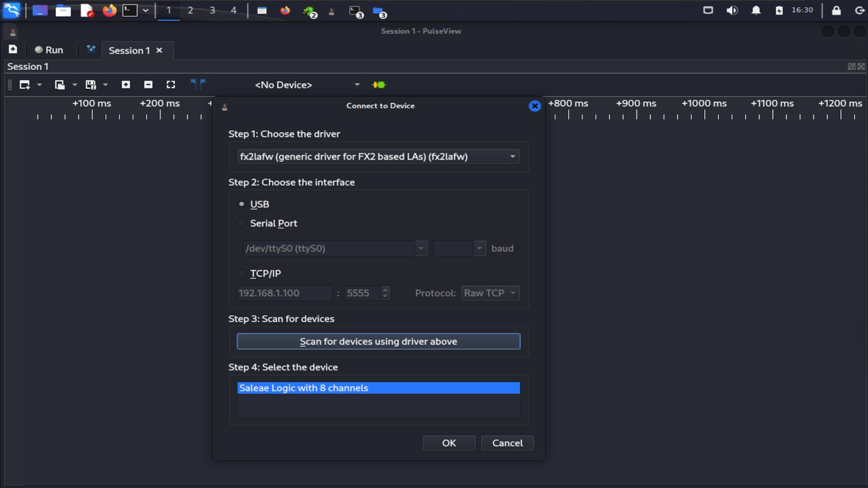This screenshot has width=868, height=488.
Task: Increment the port number with the up stepper
Action: [385, 290]
